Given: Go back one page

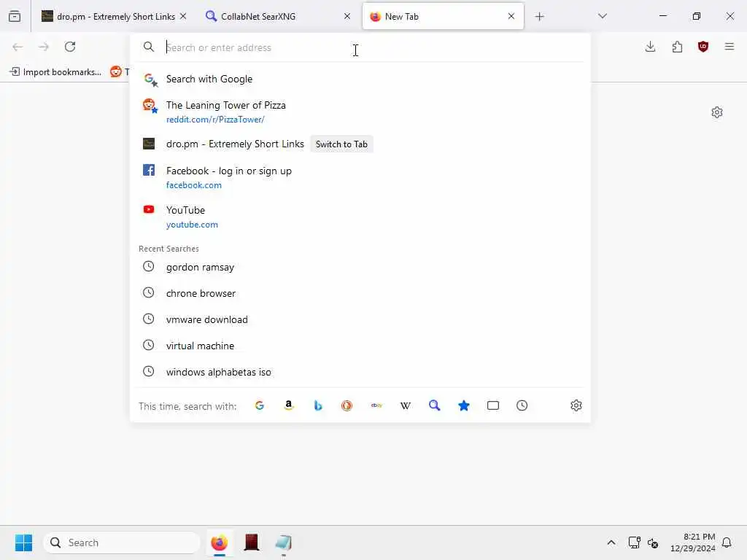Looking at the screenshot, I should pyautogui.click(x=18, y=47).
